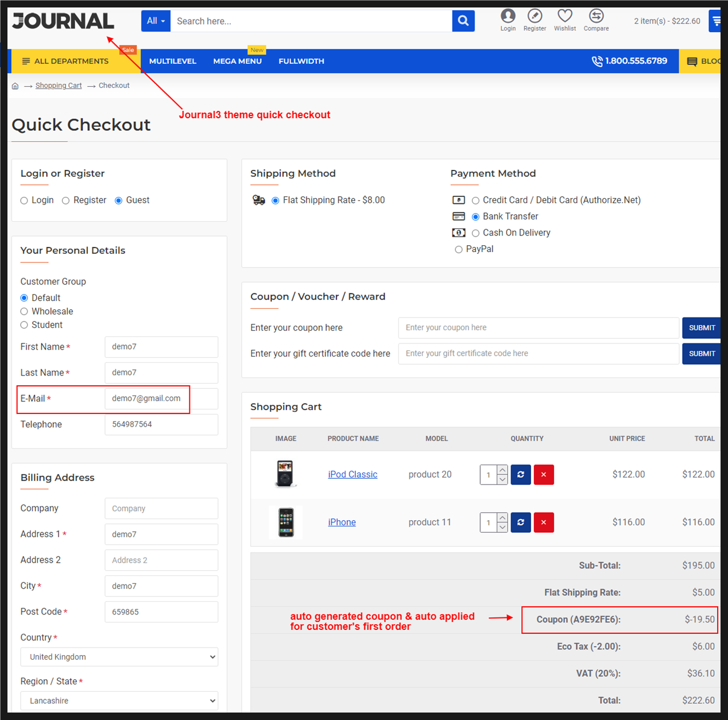Open All Departments menu
Viewport: 728px width, 720px height.
pyautogui.click(x=65, y=61)
